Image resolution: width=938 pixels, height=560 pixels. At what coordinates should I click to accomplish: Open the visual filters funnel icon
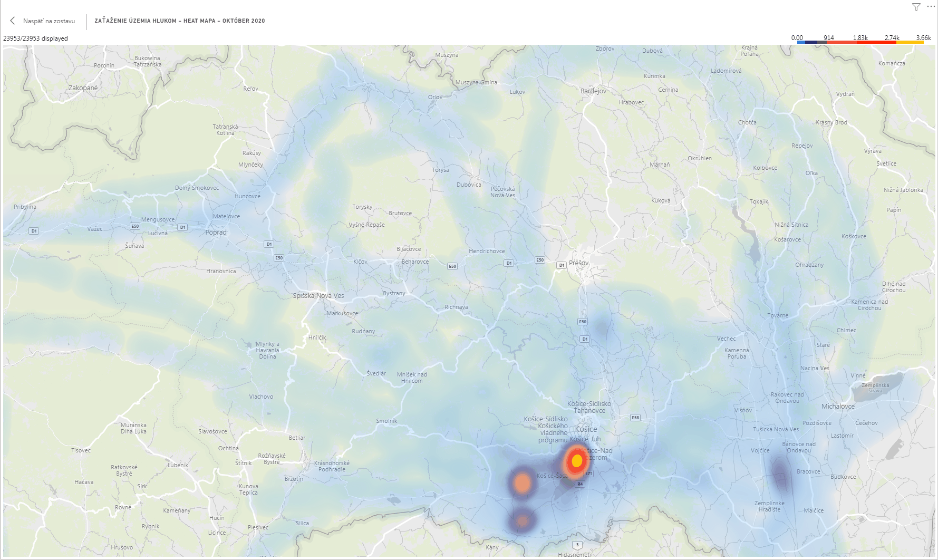click(916, 7)
